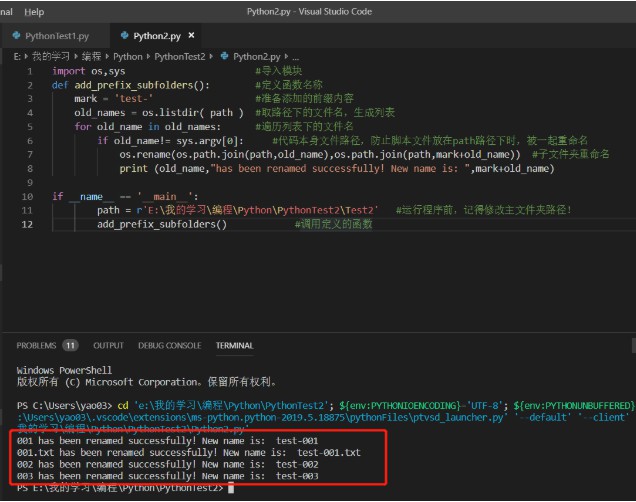Select the TERMINAL panel tab

(x=234, y=345)
